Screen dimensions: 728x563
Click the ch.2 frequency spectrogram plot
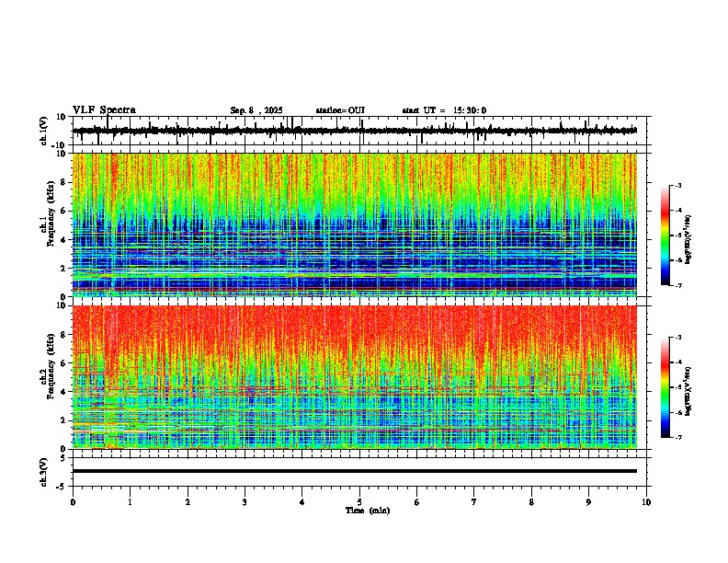[x=355, y=377]
